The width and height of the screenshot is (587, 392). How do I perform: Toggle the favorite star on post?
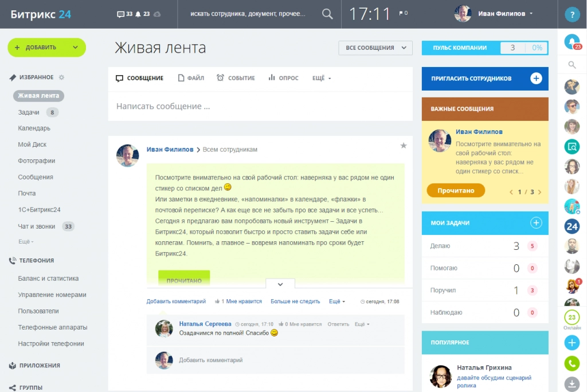pos(404,146)
